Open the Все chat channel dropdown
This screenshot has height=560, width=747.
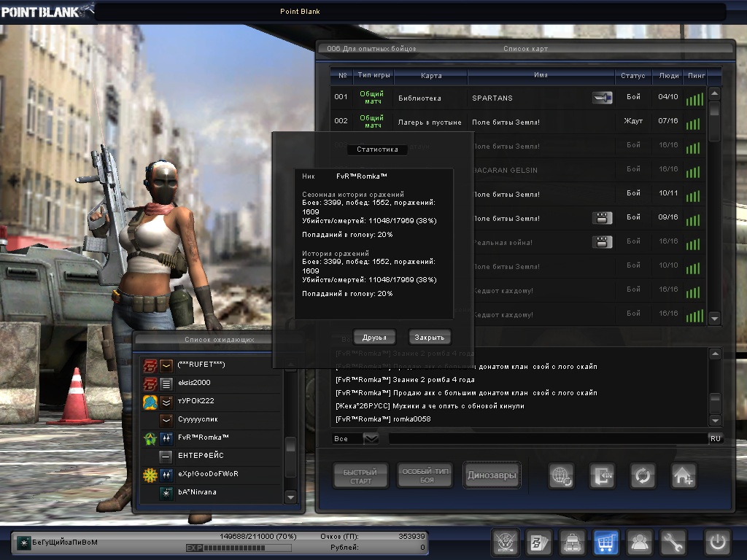click(371, 438)
